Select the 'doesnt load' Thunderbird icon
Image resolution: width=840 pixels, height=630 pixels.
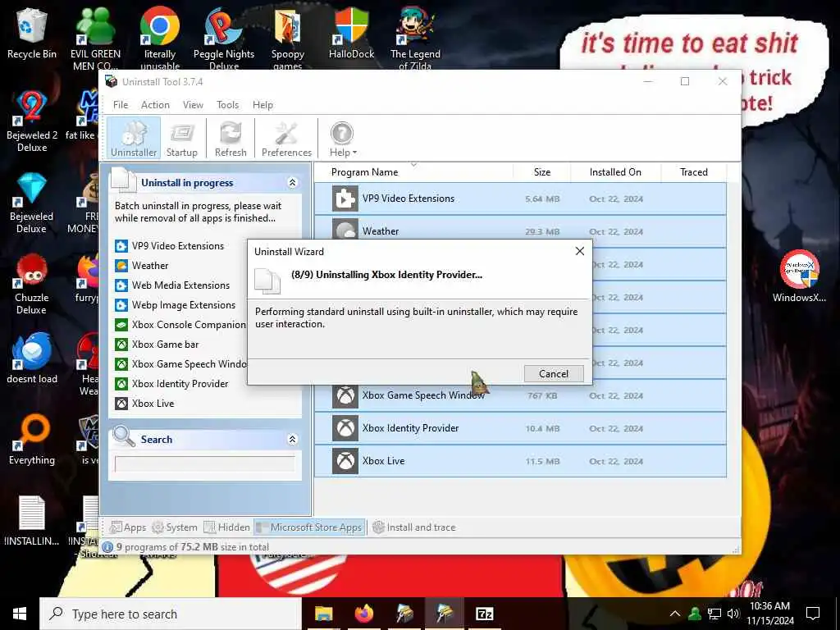click(32, 359)
